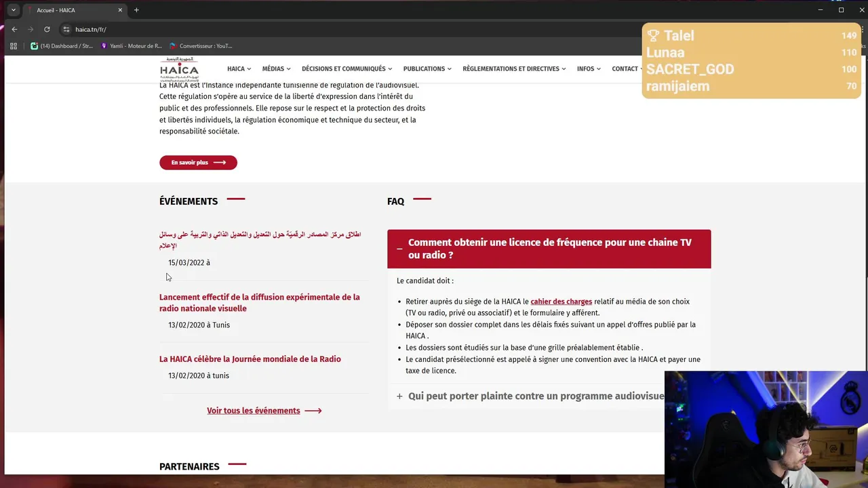Open the apps grid in bookmarks bar
This screenshot has width=868, height=488.
click(x=14, y=46)
